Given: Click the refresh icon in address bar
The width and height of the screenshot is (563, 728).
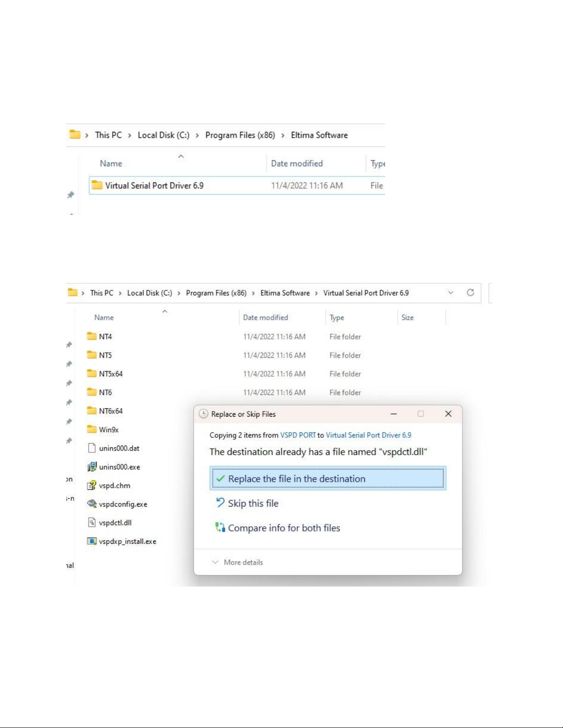Looking at the screenshot, I should click(470, 293).
